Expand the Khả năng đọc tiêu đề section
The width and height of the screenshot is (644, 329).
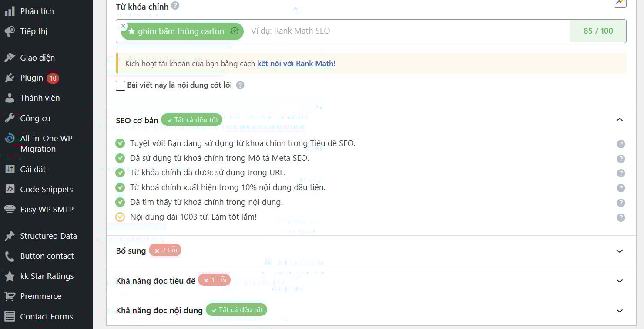coord(620,281)
